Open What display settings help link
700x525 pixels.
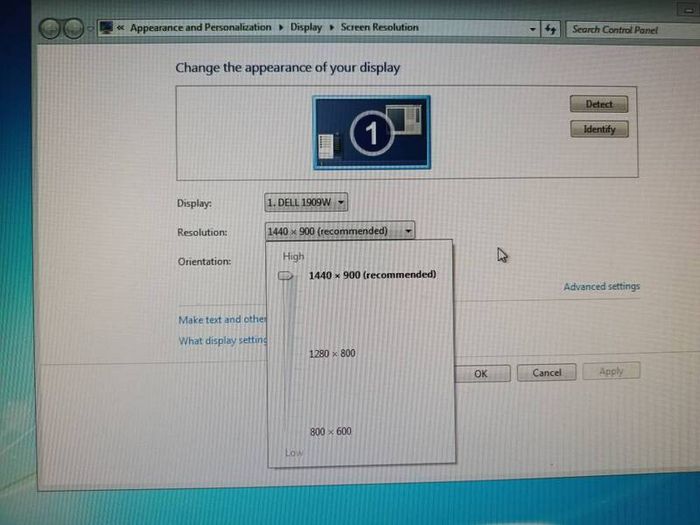click(x=222, y=341)
